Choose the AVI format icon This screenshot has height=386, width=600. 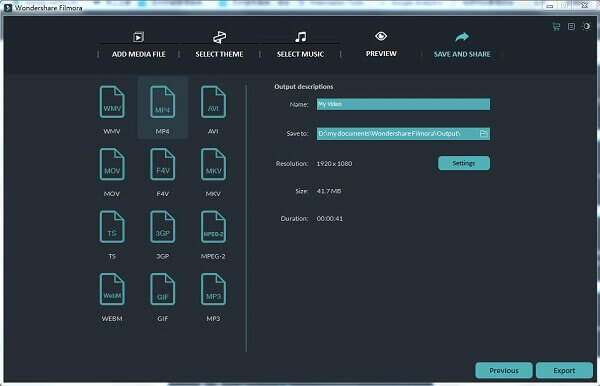(213, 102)
